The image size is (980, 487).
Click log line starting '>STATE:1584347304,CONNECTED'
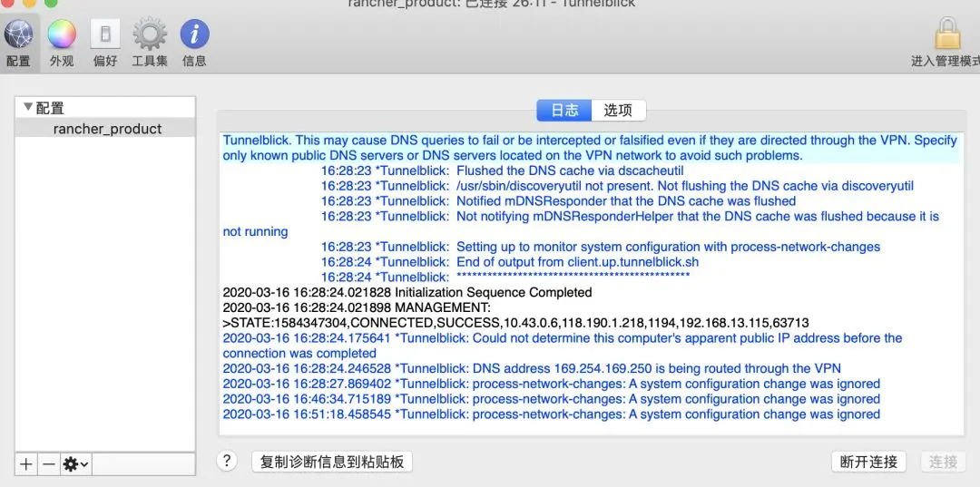coord(515,323)
